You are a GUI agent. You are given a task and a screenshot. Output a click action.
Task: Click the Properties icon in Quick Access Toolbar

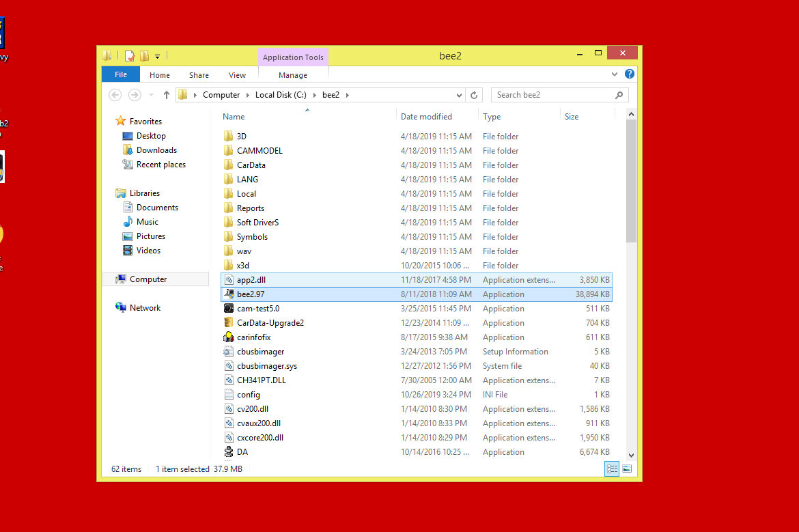click(130, 56)
